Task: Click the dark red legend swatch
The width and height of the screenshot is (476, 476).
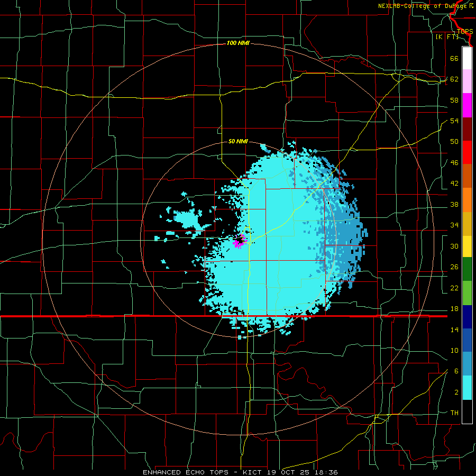Action: click(x=467, y=129)
